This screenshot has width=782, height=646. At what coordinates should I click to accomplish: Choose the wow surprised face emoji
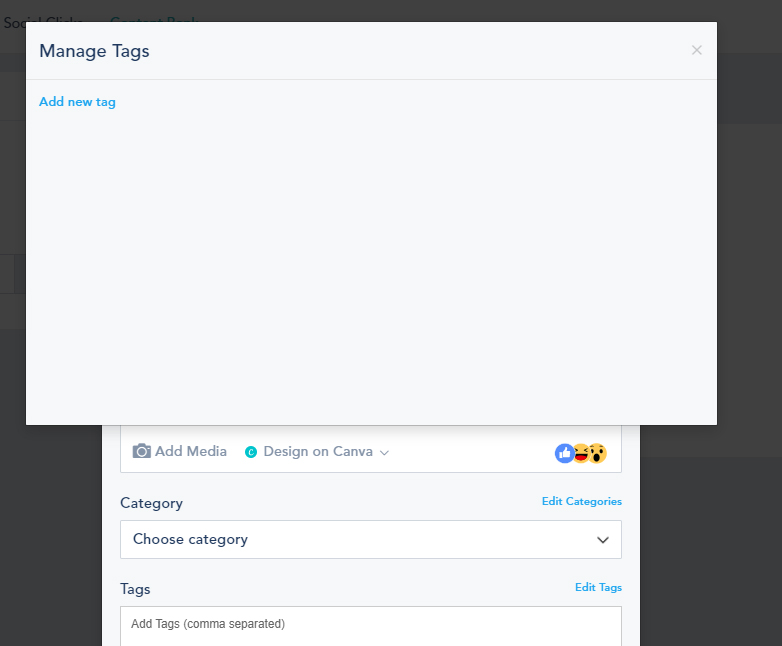coord(597,453)
